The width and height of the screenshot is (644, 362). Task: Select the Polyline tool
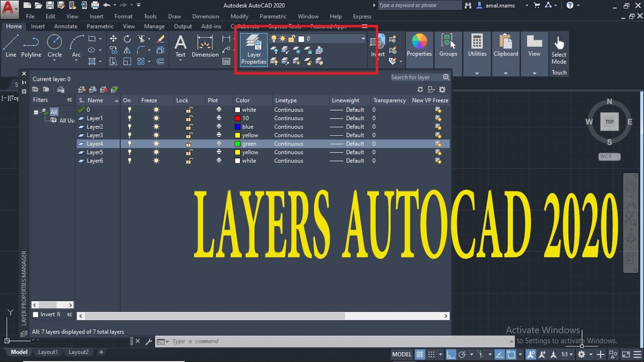point(31,46)
